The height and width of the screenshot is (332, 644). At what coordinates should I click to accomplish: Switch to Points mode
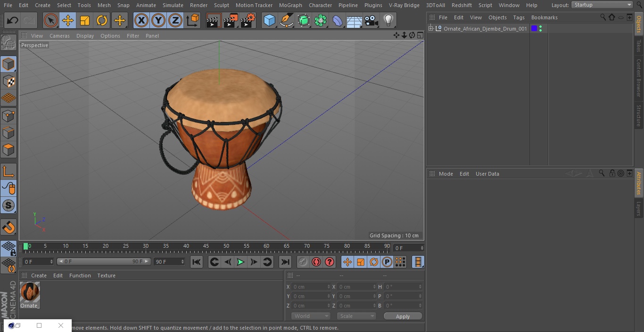[x=8, y=116]
